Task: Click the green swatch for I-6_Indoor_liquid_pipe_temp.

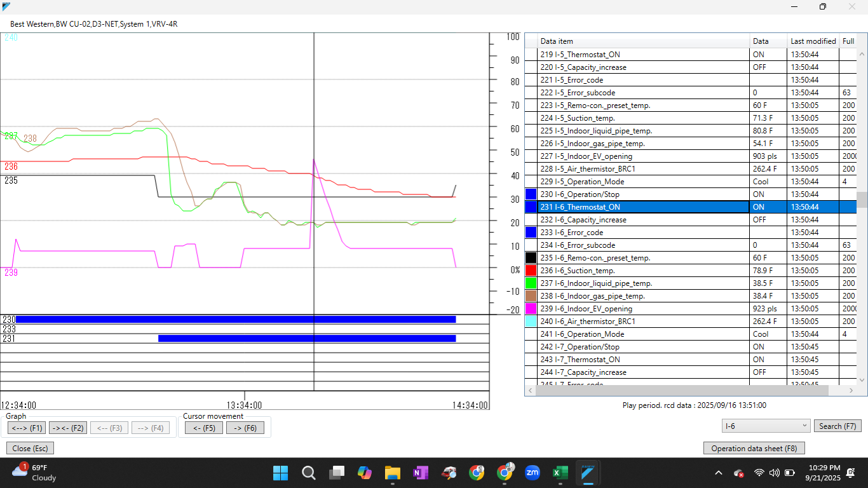Action: [531, 283]
